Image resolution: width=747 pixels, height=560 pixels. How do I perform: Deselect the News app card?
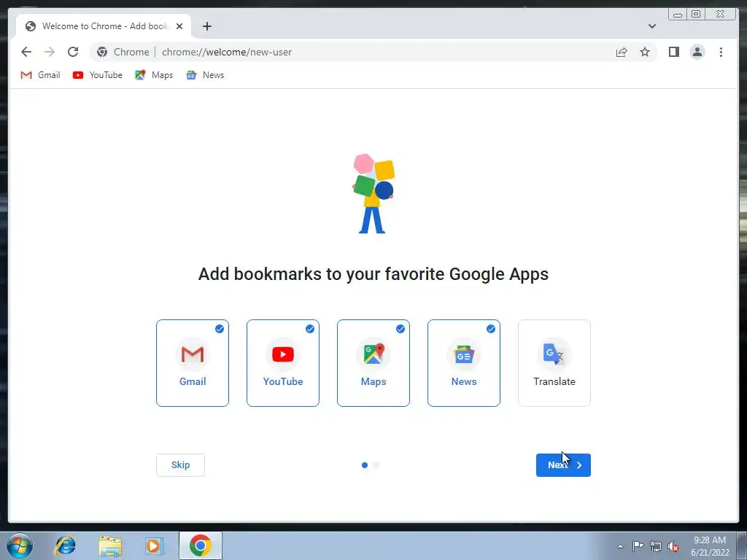pos(464,363)
